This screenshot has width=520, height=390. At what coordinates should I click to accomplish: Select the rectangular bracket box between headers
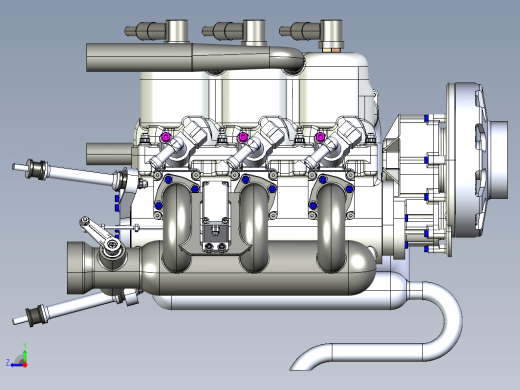pos(216,215)
